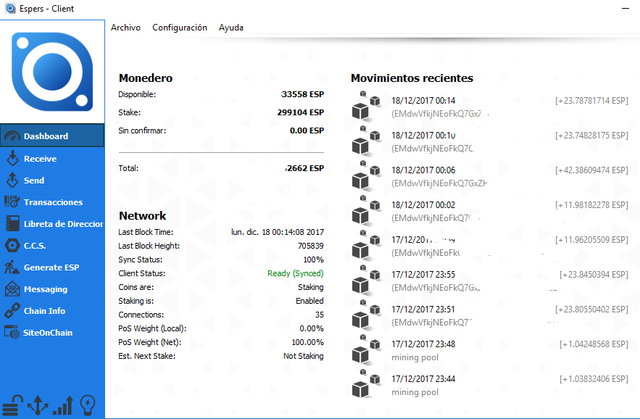Select the +42.38609474 ESP transaction amount
640x419 pixels.
(x=591, y=170)
